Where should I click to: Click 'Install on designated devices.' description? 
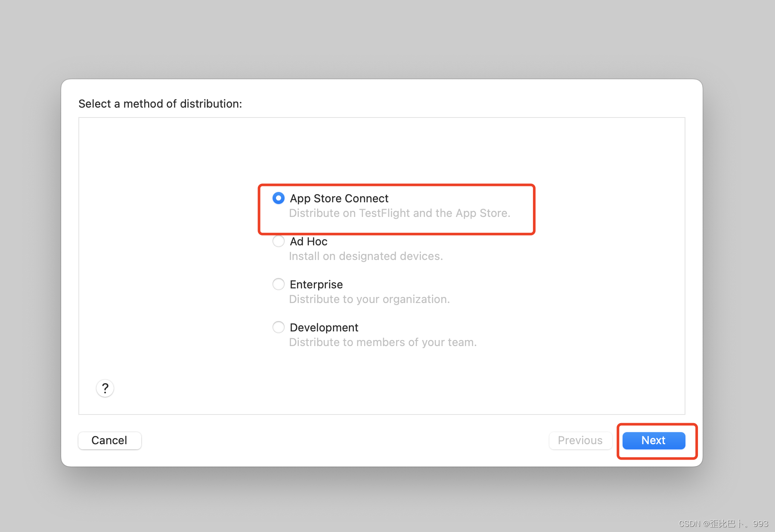click(366, 256)
